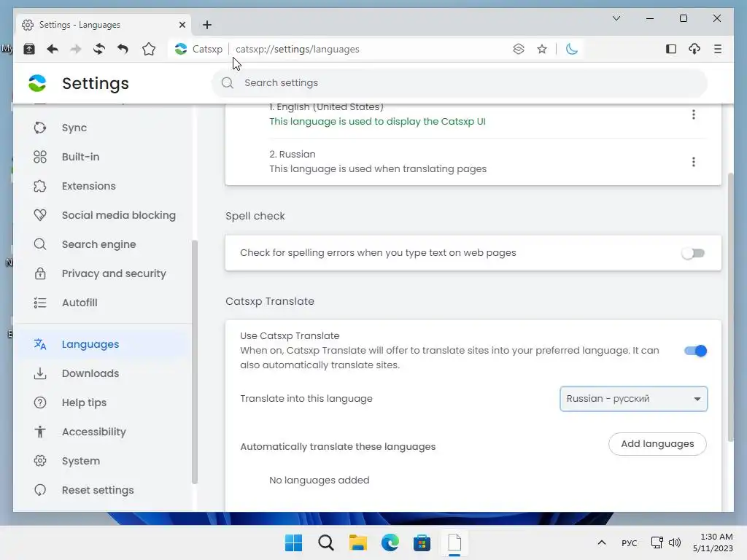Screen dimensions: 747x560
Task: Click the cloud download icon in the toolbar
Action: pos(694,49)
